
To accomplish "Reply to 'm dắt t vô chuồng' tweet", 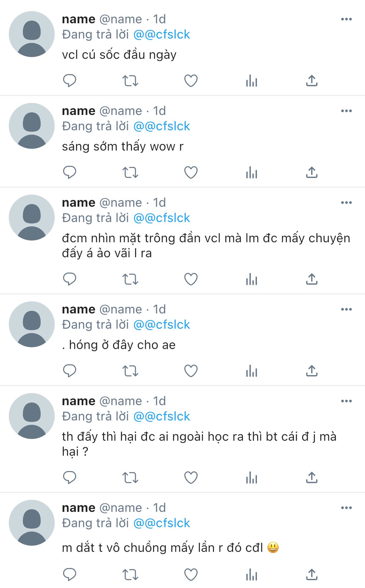I will tap(70, 575).
